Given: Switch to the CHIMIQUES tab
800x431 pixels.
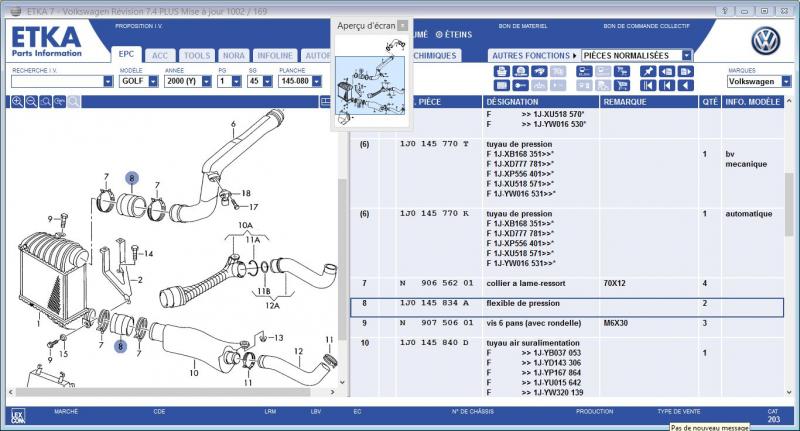Looking at the screenshot, I should click(x=434, y=56).
